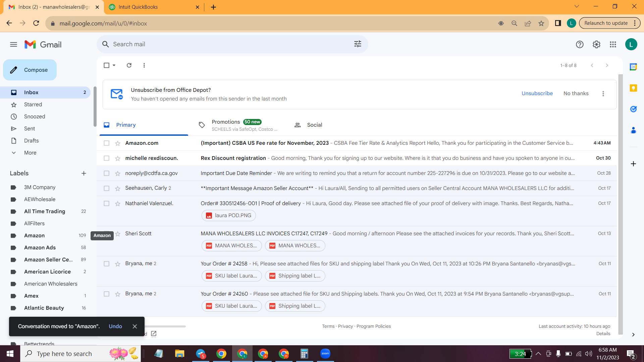Open the All Time Trading label
This screenshot has height=362, width=644.
pos(45,212)
